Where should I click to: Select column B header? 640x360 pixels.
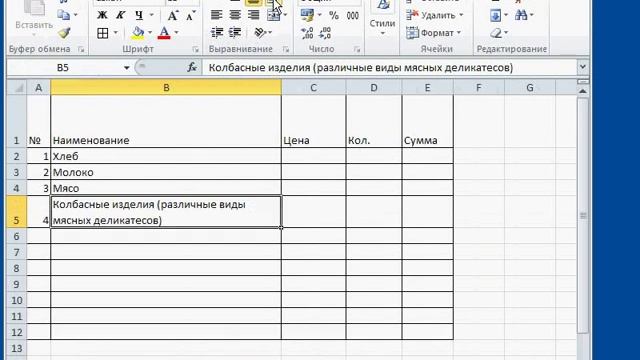pos(166,87)
